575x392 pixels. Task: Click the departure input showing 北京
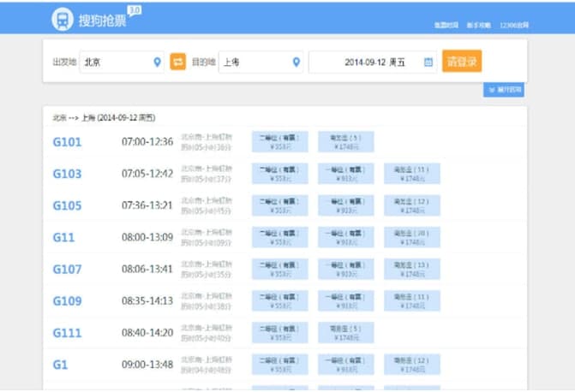tap(122, 62)
